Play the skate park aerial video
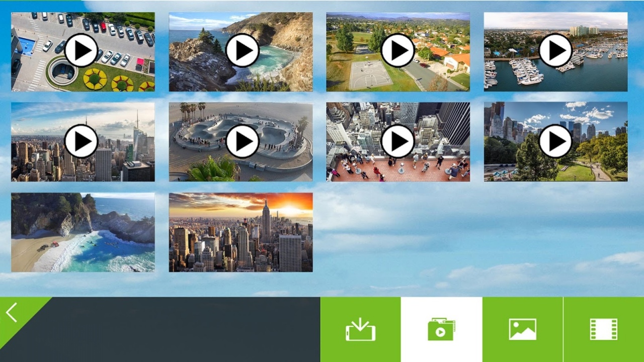The image size is (644, 362). (x=243, y=141)
